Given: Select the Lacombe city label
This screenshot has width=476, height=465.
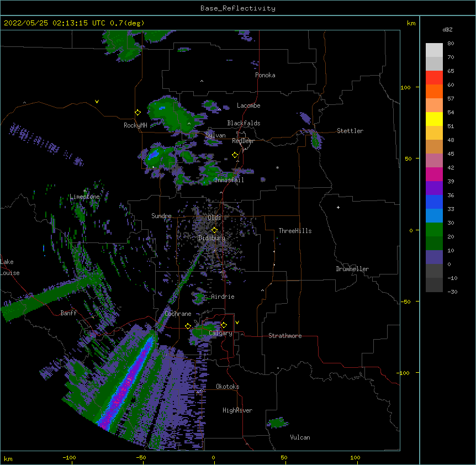Looking at the screenshot, I should [248, 105].
